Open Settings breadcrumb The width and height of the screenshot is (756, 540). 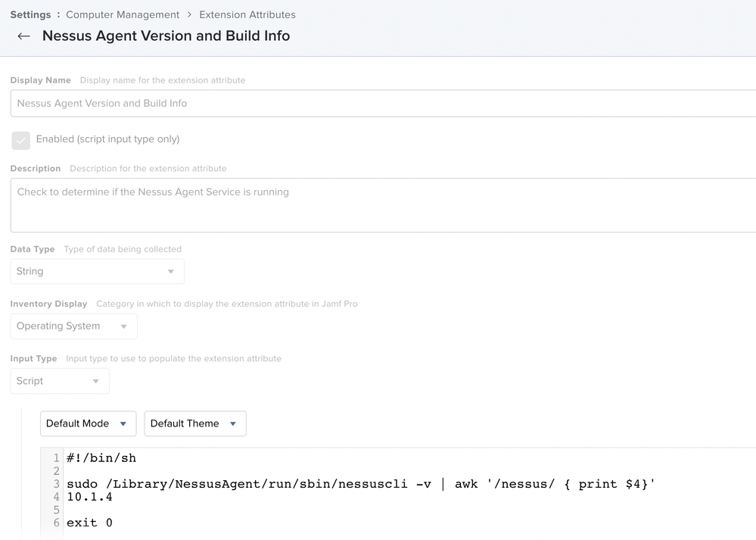tap(30, 14)
